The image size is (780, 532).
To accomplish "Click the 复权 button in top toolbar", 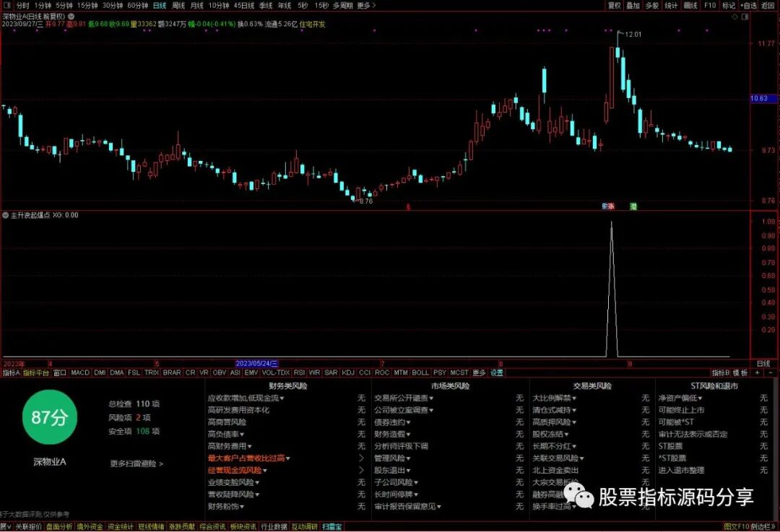I will (x=615, y=6).
